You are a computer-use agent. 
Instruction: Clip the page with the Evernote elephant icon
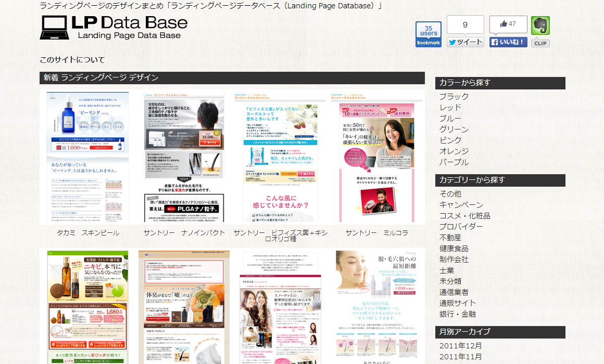(540, 25)
